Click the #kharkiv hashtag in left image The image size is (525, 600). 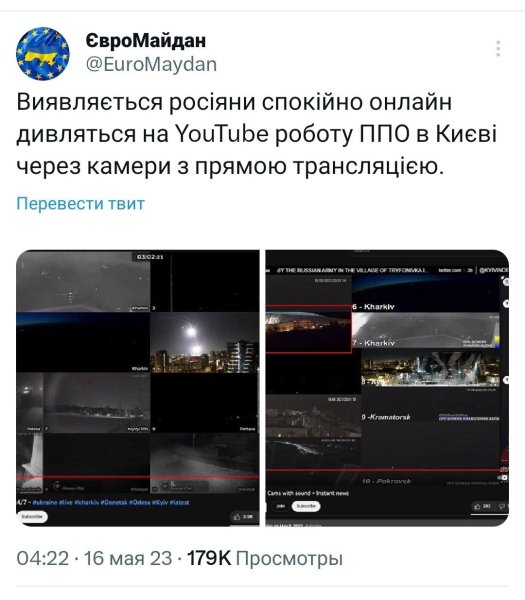click(87, 502)
